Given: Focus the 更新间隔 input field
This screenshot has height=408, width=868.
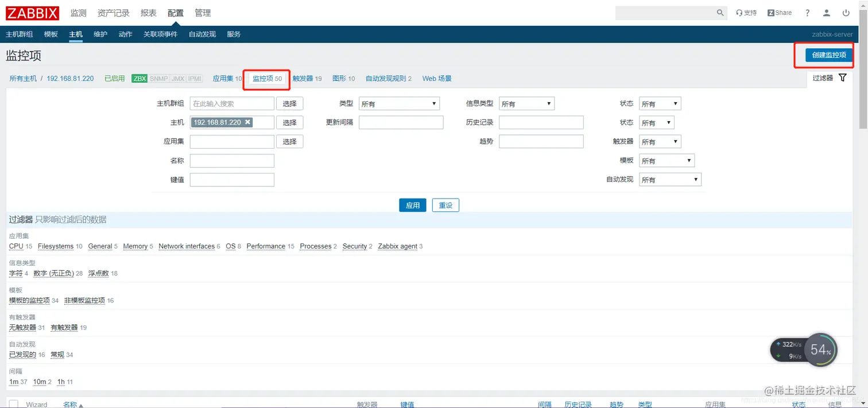Looking at the screenshot, I should coord(401,122).
